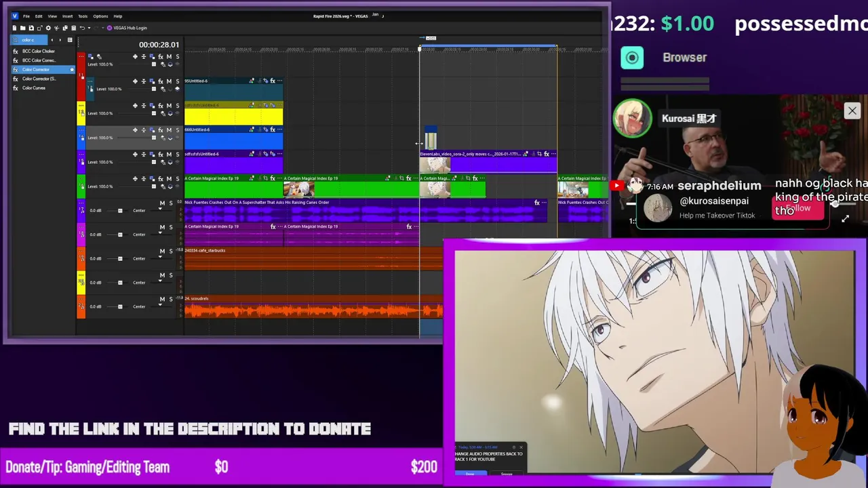Click the Follow button on TikTok card
Viewport: 868px width, 488px height.
click(798, 209)
